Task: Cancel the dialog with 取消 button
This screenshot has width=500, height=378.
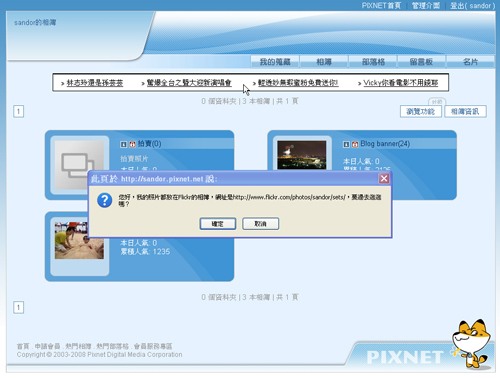Action: pos(260,224)
